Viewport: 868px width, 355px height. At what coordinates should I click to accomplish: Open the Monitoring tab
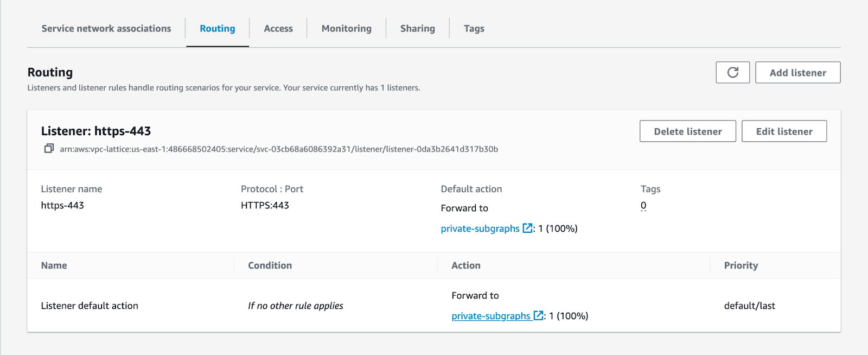pos(347,28)
